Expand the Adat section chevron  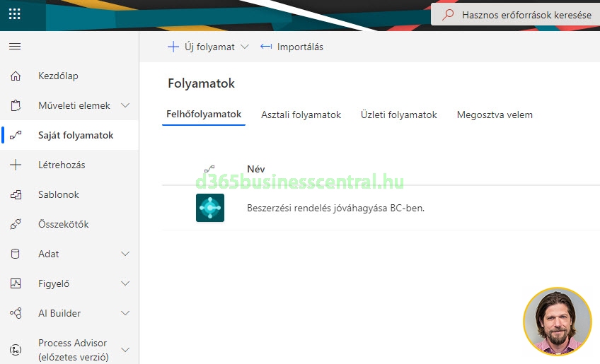[125, 254]
